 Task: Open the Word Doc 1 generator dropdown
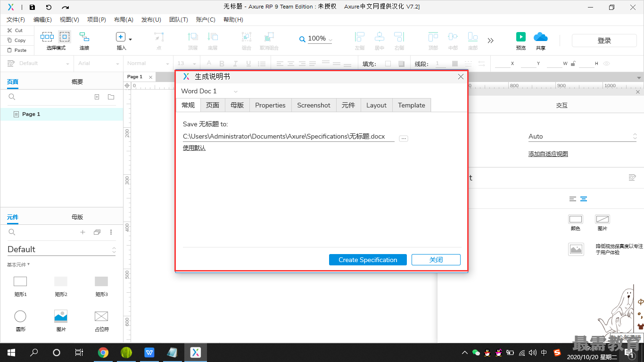(210, 91)
